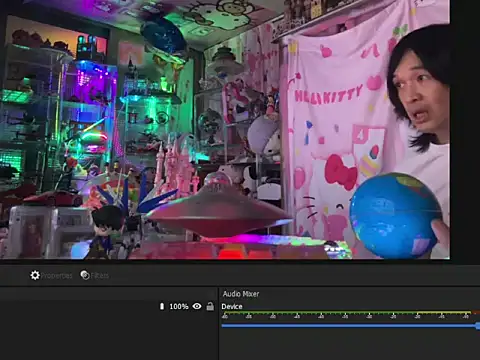Toggle the eye visibility icon beside 100%

tap(197, 306)
